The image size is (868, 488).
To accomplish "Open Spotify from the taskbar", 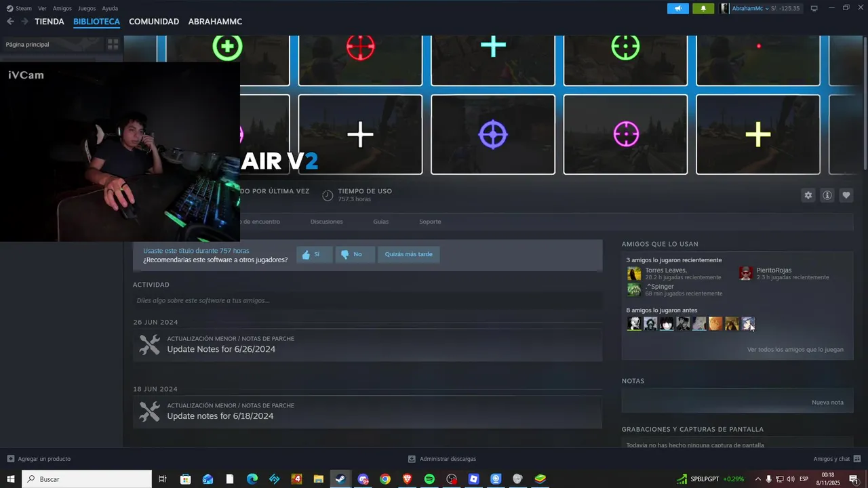I will (x=429, y=479).
